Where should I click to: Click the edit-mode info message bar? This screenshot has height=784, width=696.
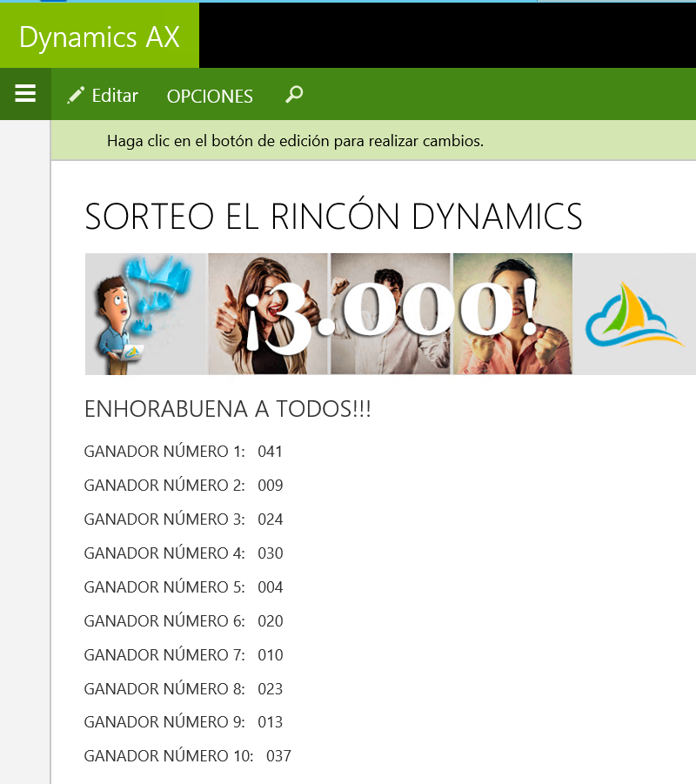pos(373,140)
